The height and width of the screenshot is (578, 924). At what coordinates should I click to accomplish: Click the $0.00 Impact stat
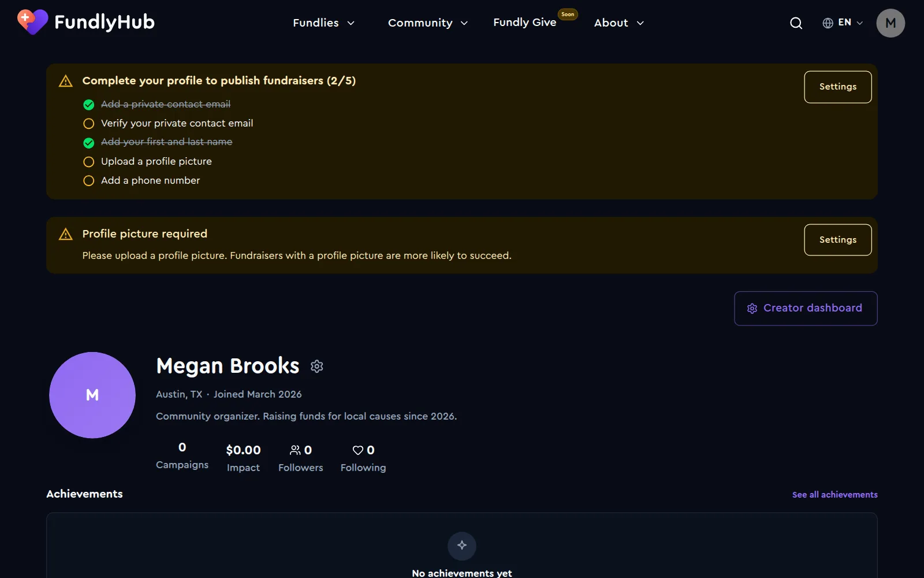pyautogui.click(x=243, y=458)
